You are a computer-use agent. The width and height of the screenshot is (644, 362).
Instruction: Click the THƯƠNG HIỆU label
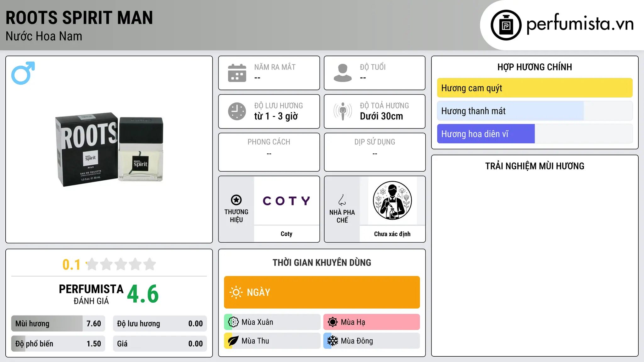click(x=236, y=216)
